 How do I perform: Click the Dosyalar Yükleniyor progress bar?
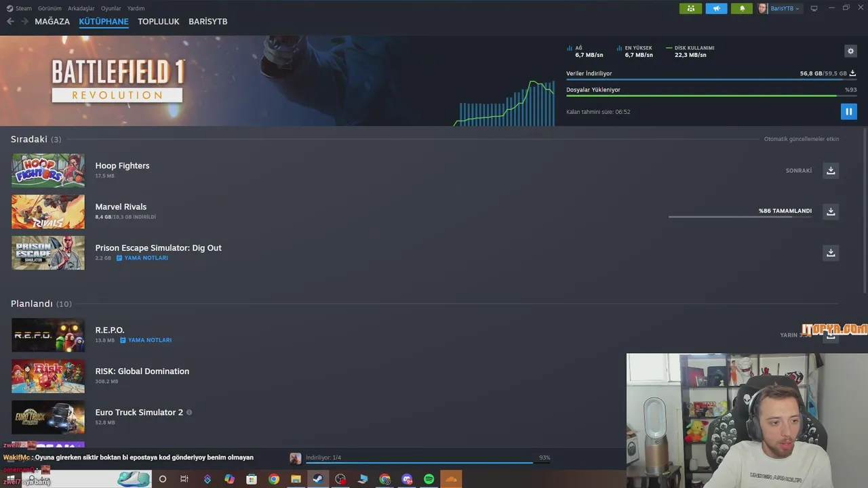click(x=711, y=96)
